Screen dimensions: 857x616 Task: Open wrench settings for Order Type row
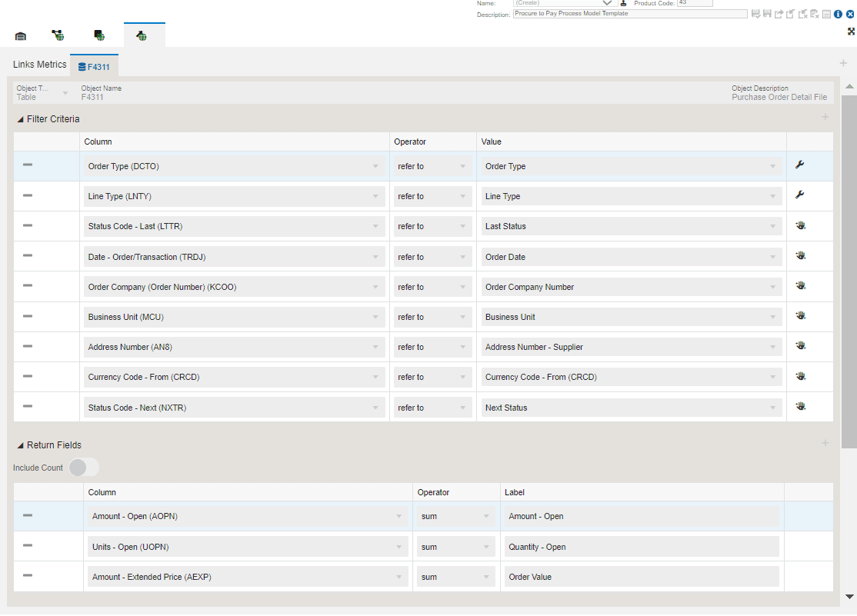coord(800,165)
